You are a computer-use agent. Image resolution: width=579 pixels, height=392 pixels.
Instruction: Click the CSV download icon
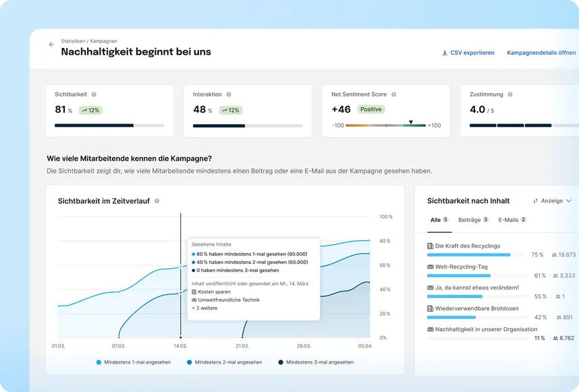click(445, 53)
